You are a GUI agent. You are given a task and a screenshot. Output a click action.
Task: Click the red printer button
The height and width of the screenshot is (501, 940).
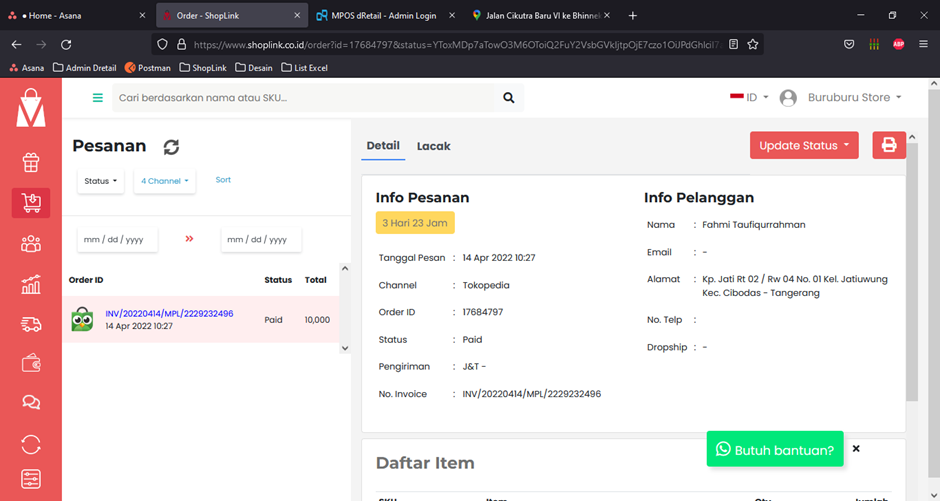pos(888,145)
